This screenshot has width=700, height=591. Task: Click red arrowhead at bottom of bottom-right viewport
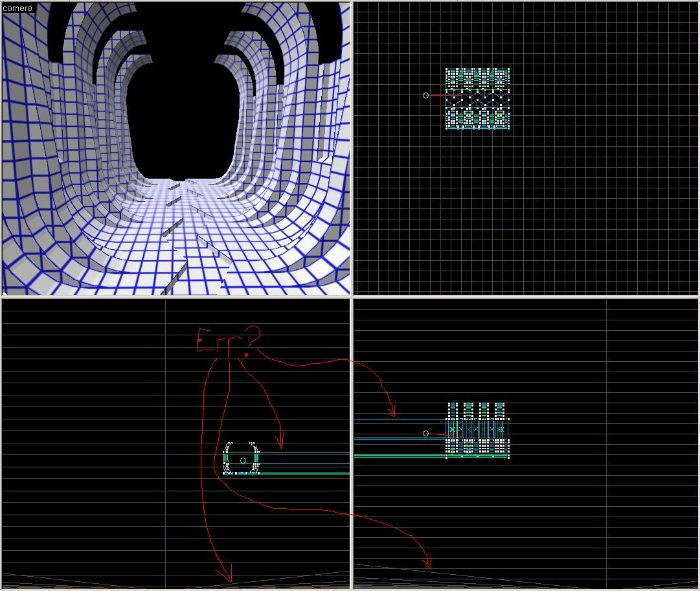point(427,563)
